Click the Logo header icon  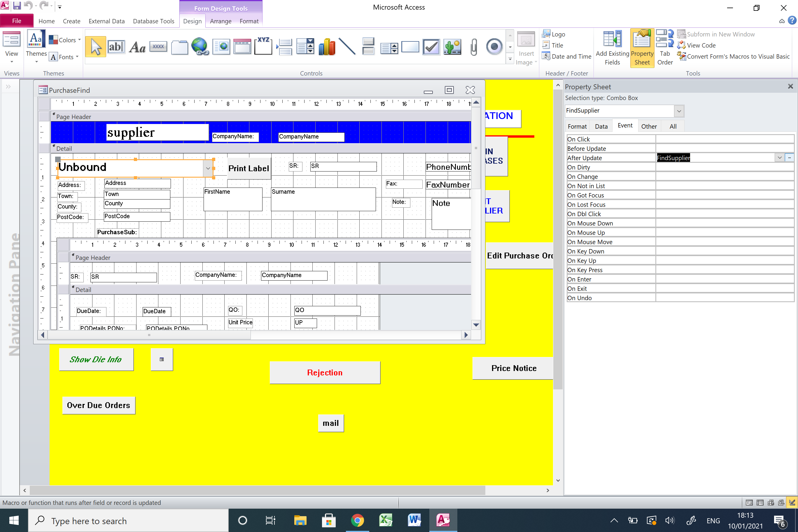click(553, 34)
